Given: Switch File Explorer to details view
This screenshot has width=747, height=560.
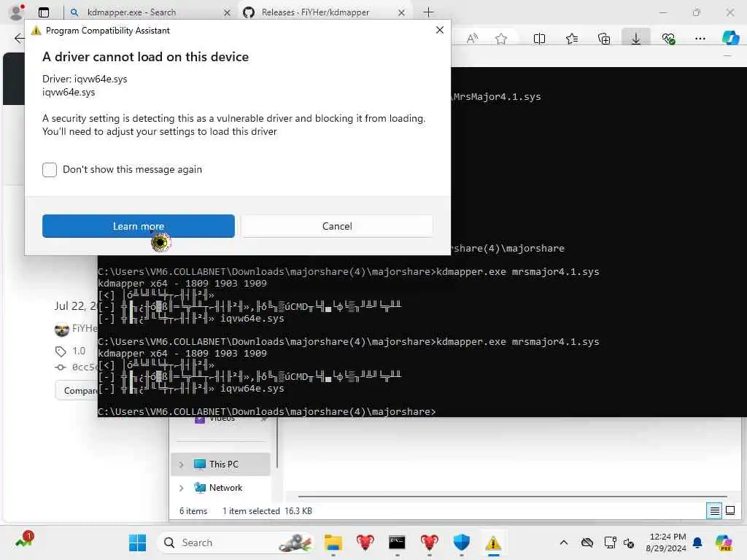Looking at the screenshot, I should (715, 511).
